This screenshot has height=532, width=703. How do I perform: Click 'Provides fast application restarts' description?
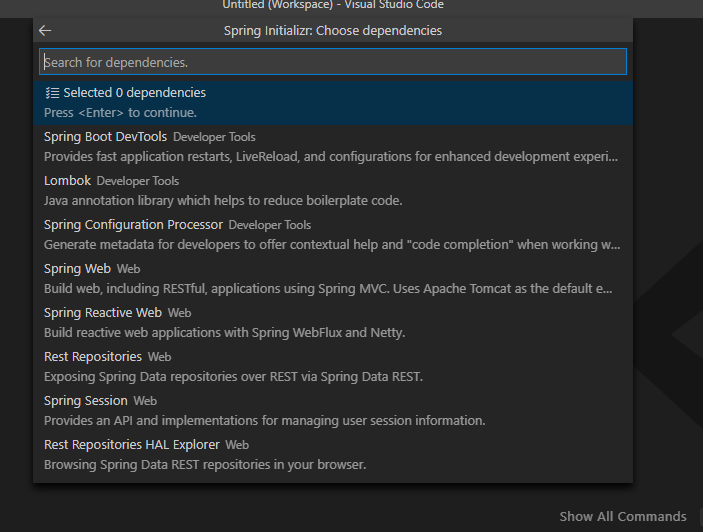click(331, 156)
